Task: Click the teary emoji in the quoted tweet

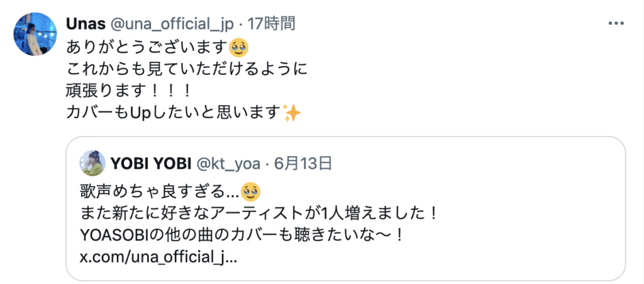Action: (251, 191)
